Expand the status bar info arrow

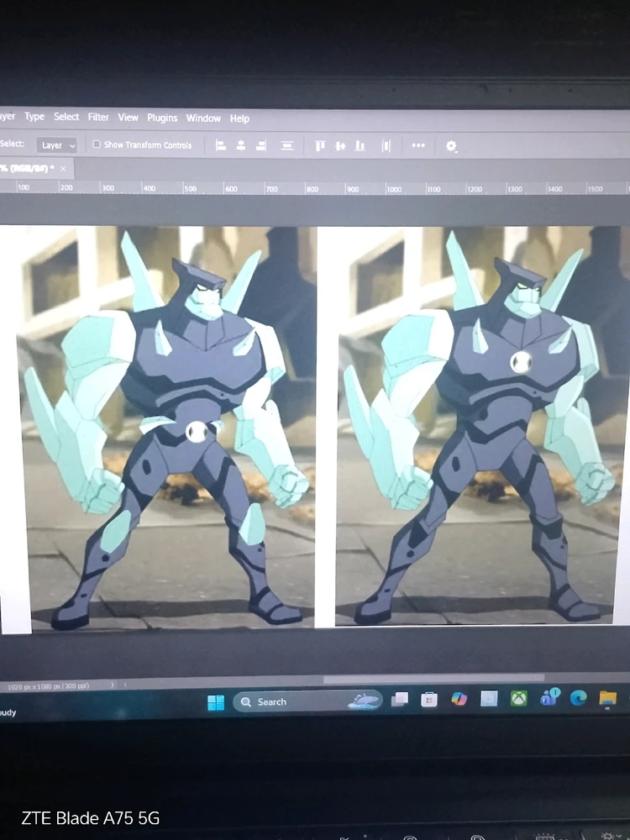[112, 685]
